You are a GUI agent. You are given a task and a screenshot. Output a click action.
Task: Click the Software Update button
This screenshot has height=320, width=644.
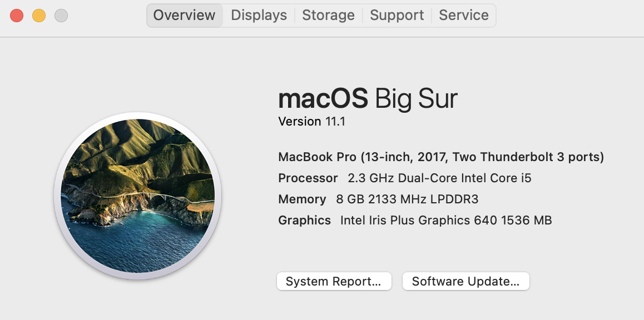tap(465, 282)
